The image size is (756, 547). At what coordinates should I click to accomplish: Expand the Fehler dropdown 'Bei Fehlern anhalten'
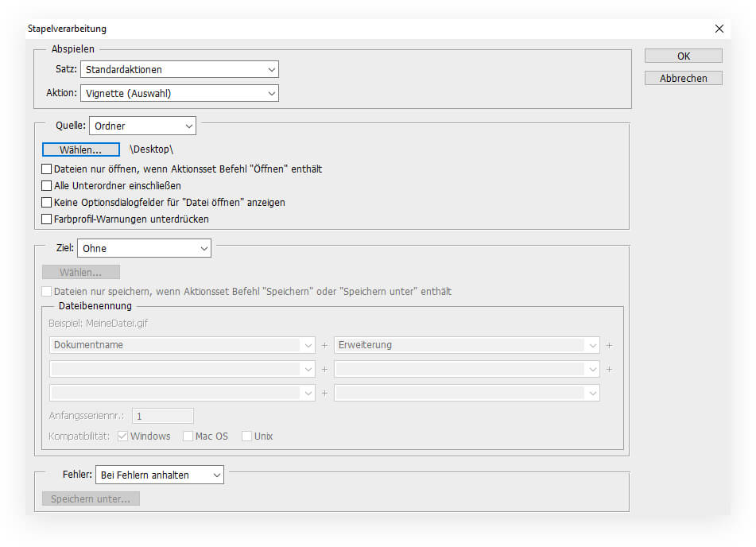tap(160, 475)
